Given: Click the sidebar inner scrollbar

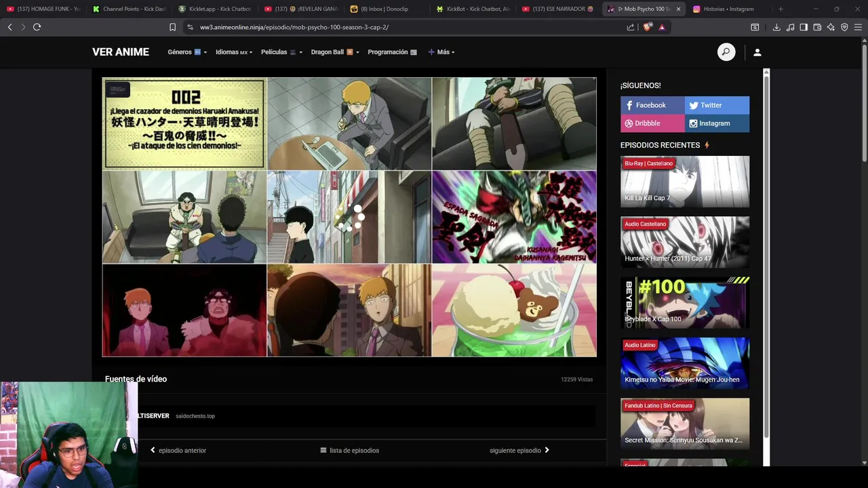Looking at the screenshot, I should (x=766, y=258).
